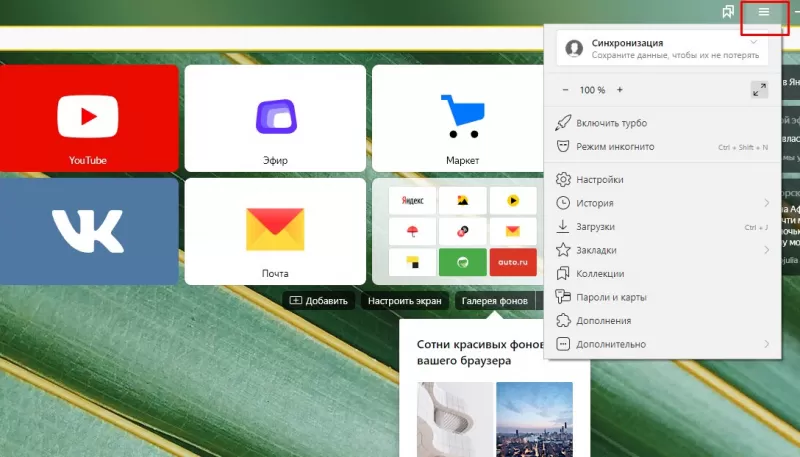Increase zoom with the plus button
This screenshot has height=457, width=800.
[x=619, y=90]
